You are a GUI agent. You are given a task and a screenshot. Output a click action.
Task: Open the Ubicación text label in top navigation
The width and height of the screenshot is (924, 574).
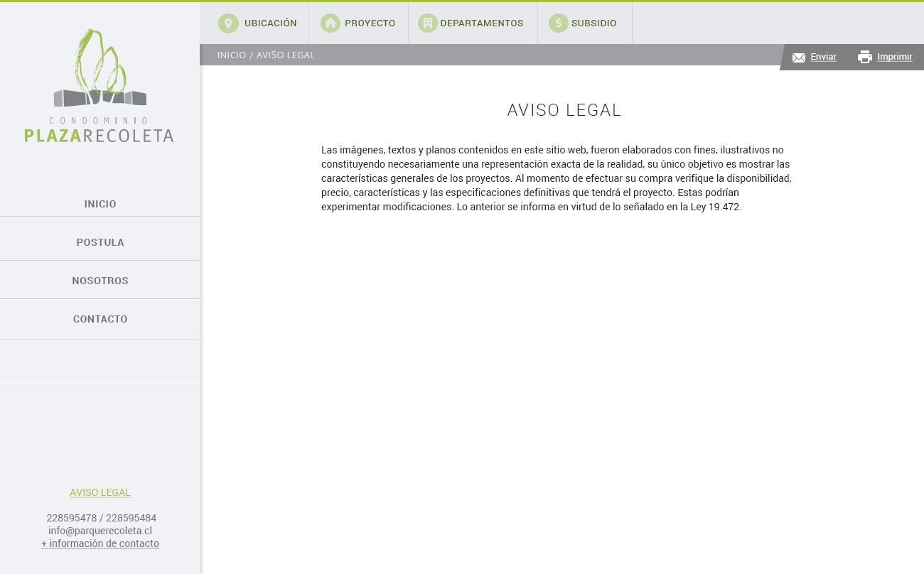coord(270,23)
